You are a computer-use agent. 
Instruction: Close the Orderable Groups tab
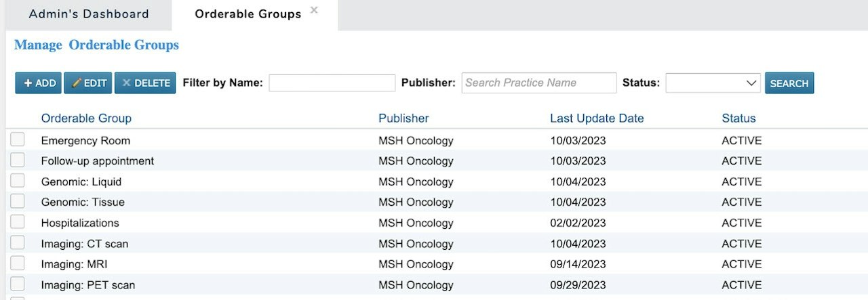pyautogui.click(x=314, y=10)
